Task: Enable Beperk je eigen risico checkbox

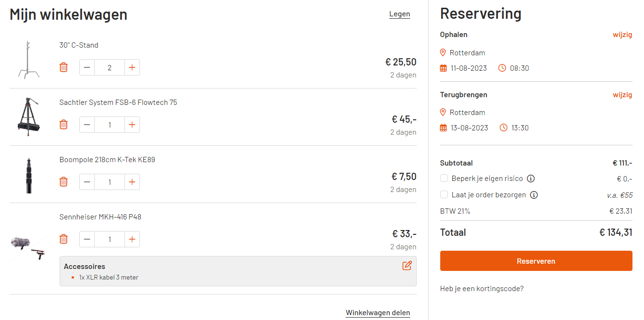Action: (x=444, y=179)
